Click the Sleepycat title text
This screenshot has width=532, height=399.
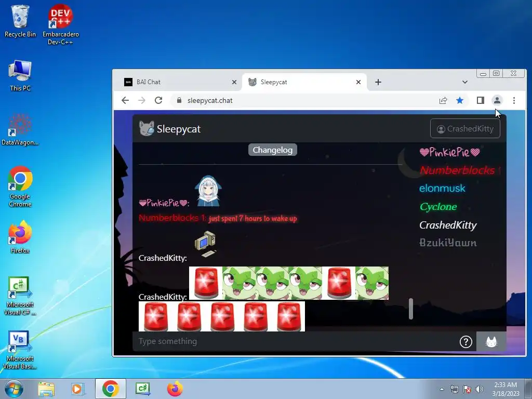click(179, 129)
